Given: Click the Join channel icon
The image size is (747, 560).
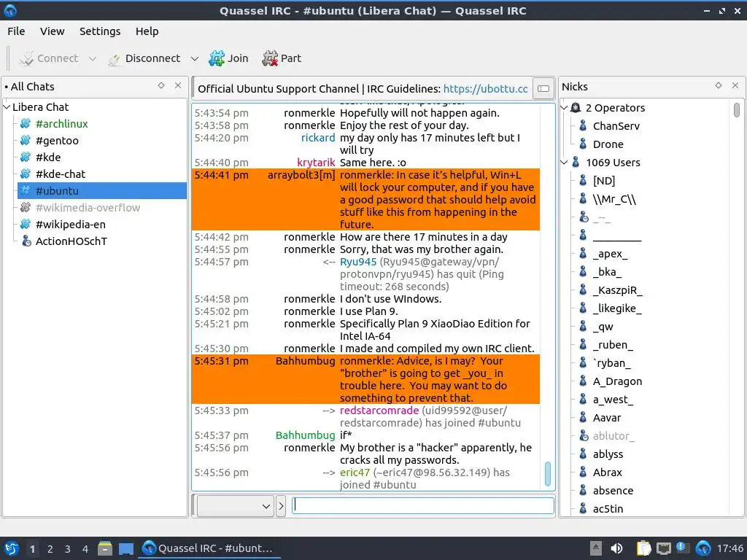Looking at the screenshot, I should point(216,58).
